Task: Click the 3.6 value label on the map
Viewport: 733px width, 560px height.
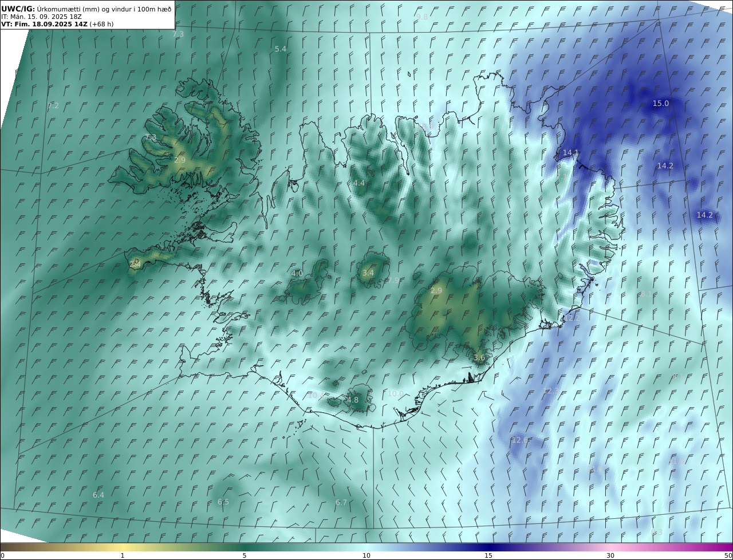Action: coord(479,358)
